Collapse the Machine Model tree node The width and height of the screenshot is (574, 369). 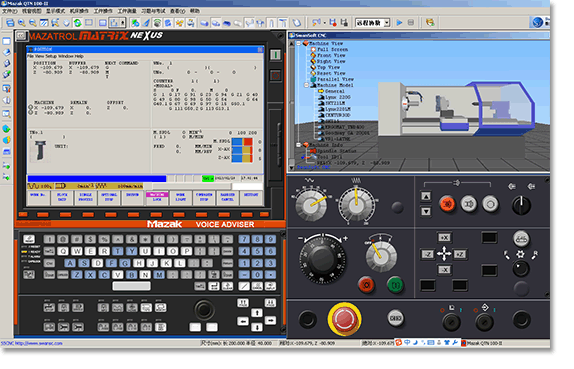(x=307, y=85)
